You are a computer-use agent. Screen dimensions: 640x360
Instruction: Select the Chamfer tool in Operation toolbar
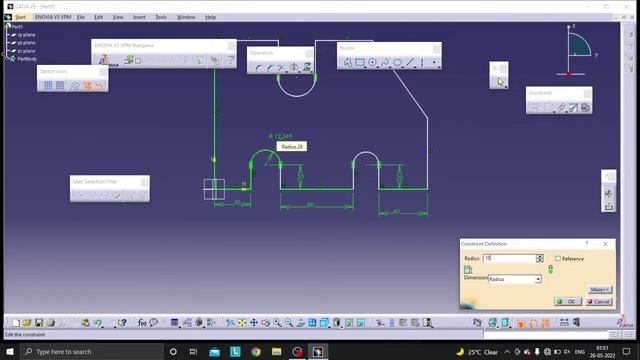tap(270, 68)
